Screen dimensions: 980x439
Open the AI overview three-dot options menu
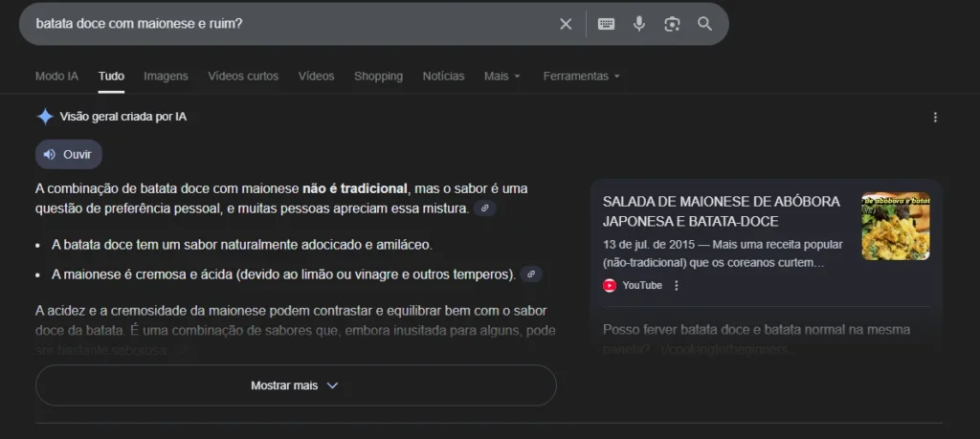(935, 117)
